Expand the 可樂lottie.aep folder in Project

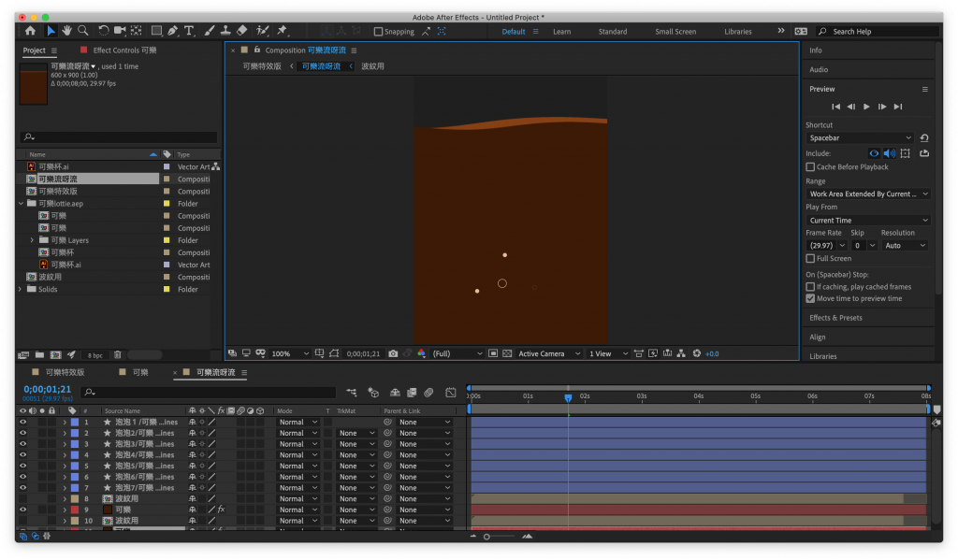21,203
